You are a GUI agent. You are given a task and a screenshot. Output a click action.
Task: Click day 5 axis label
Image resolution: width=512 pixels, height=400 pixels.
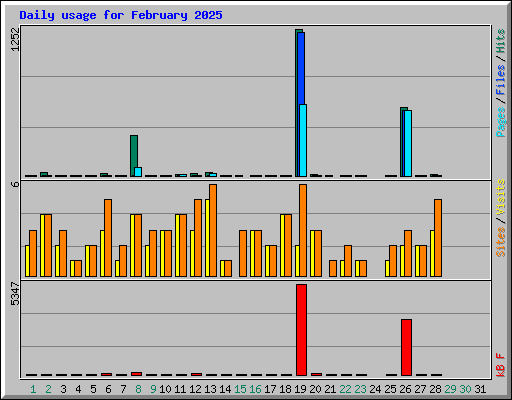point(93,389)
